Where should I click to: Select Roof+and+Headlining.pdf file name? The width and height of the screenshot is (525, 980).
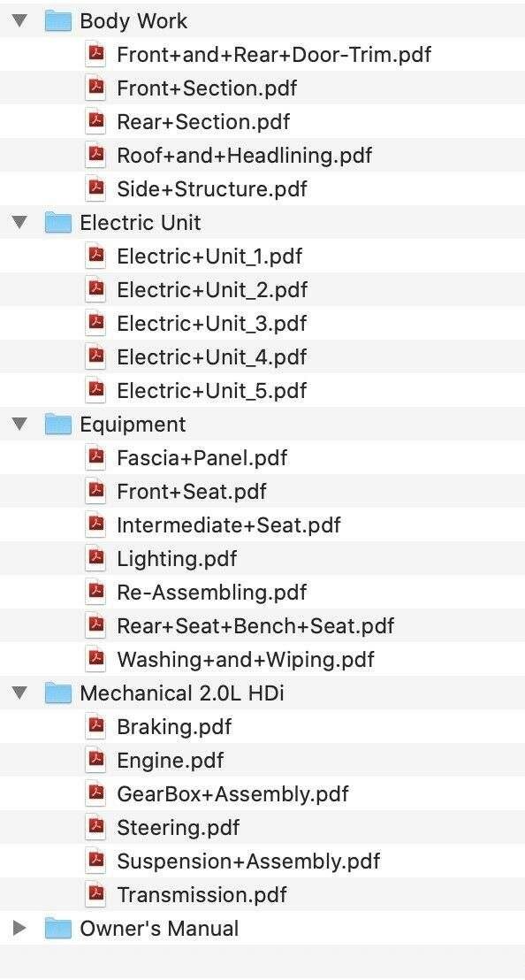pyautogui.click(x=244, y=155)
